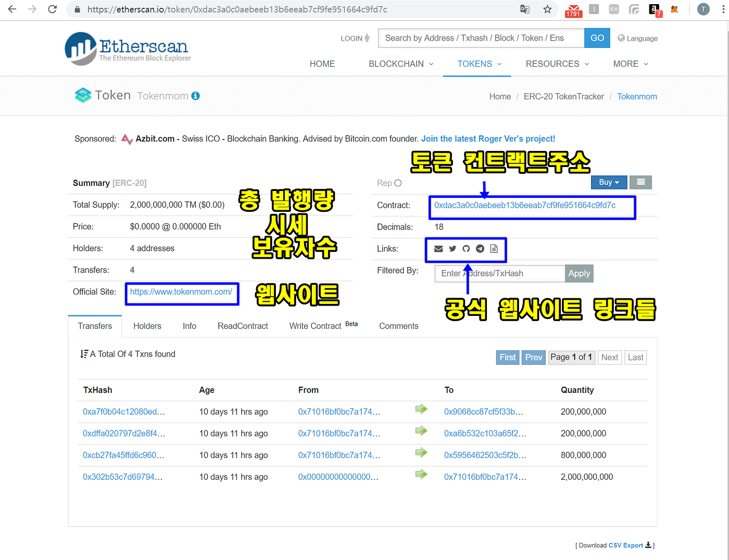
Task: Expand the BLOCKCHAIN menu
Action: [401, 63]
